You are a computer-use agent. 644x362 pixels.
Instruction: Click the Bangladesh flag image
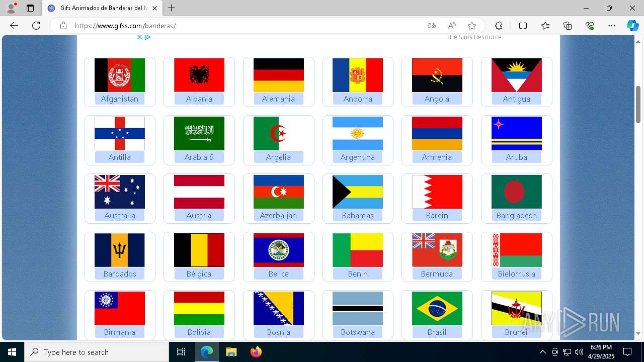(x=517, y=192)
